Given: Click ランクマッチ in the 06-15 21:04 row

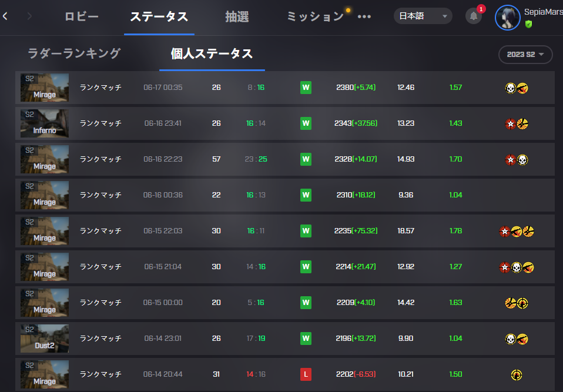Looking at the screenshot, I should pos(100,267).
